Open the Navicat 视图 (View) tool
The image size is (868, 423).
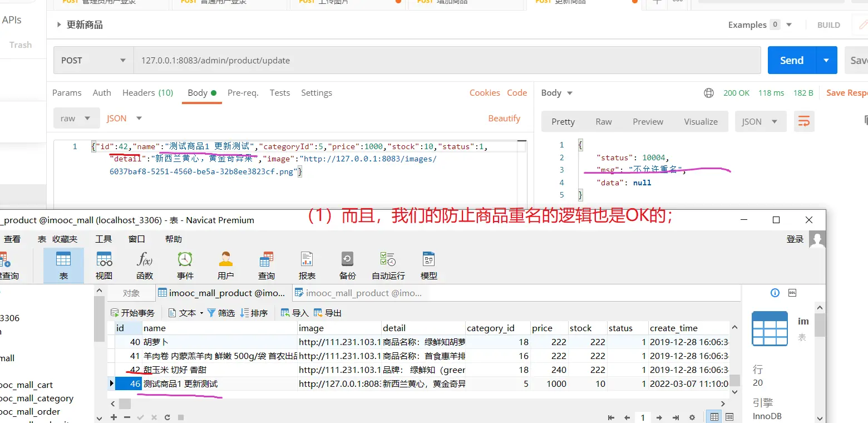104,265
